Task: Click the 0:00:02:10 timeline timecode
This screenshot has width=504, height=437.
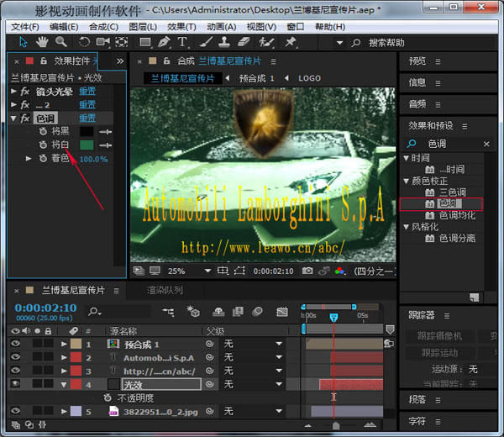Action: tap(45, 308)
